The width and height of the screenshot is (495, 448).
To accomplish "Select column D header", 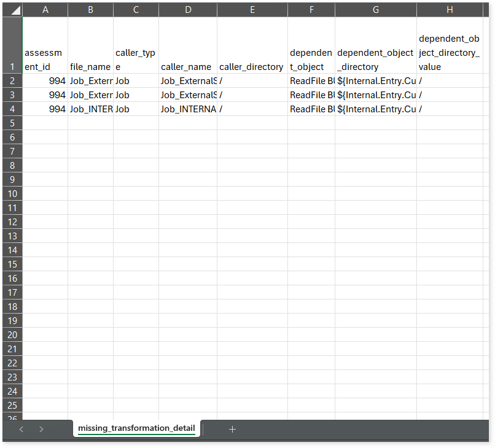I will point(188,10).
